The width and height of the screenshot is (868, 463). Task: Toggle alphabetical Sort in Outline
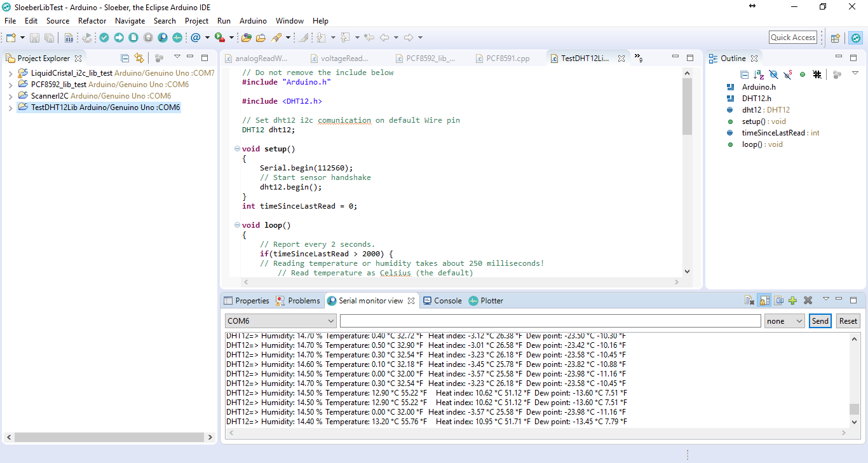tap(759, 74)
